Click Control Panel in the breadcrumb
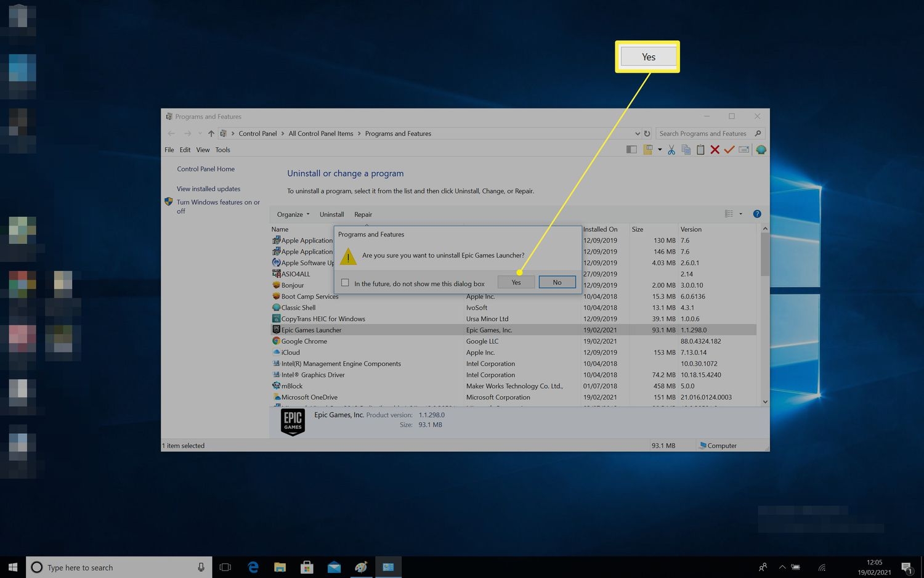Image resolution: width=924 pixels, height=578 pixels. click(257, 133)
